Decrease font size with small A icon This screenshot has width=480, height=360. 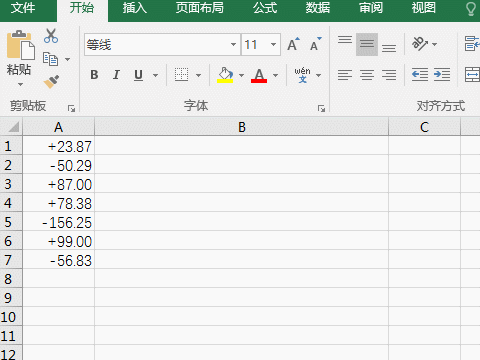click(x=315, y=44)
